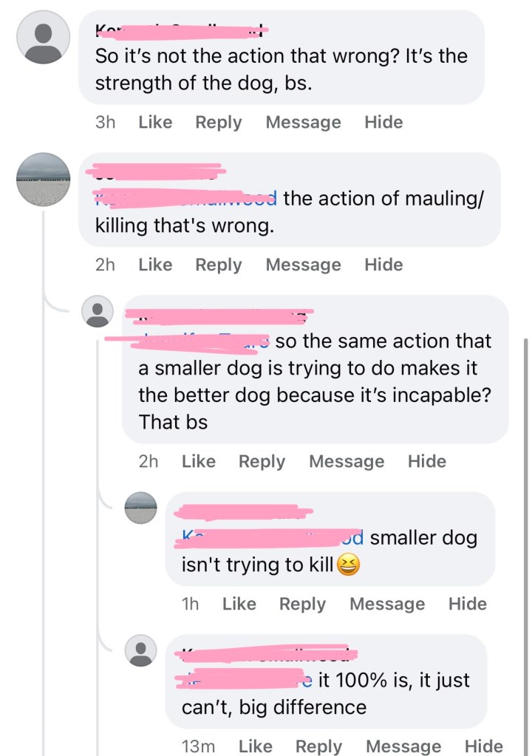The image size is (532, 756).
Task: Hide the "strength of the dog" comment
Action: [383, 123]
